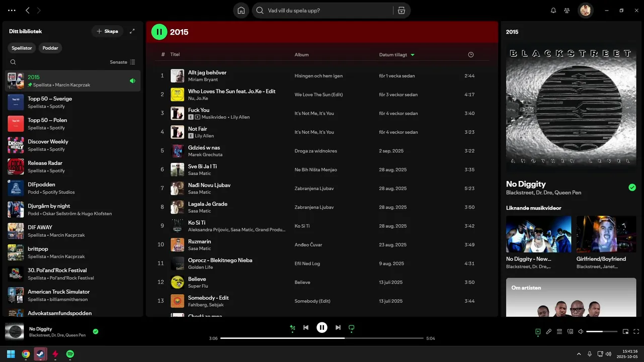The width and height of the screenshot is (644, 362).
Task: Skip to the next track
Action: 338,328
